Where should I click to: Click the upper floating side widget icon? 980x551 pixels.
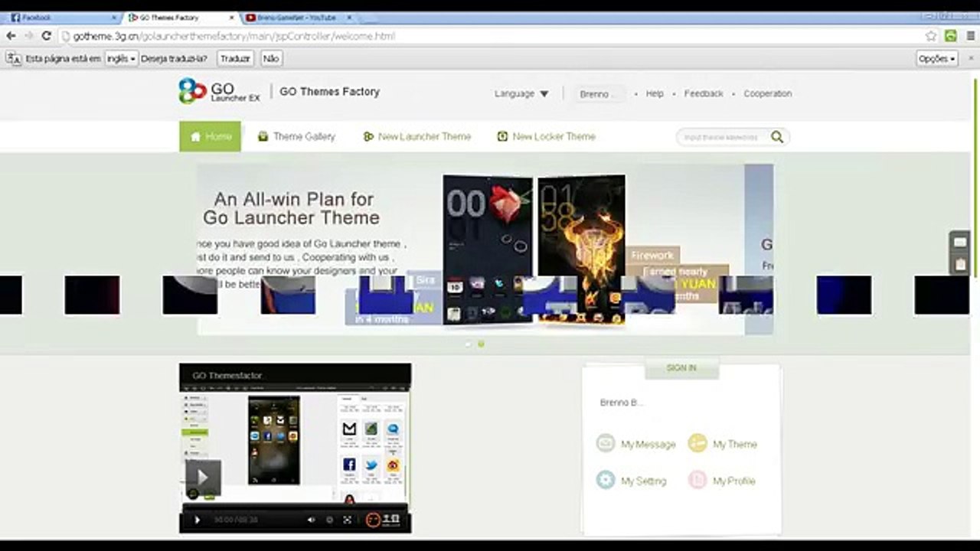click(960, 242)
